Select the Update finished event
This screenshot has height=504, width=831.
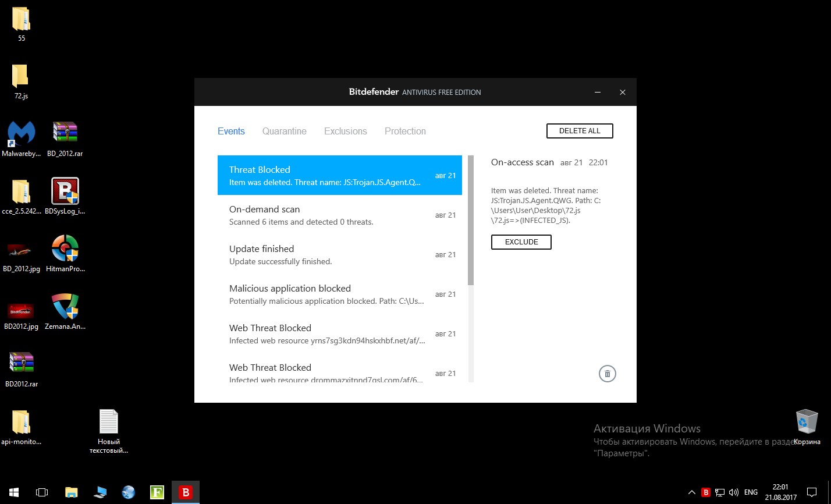click(x=340, y=254)
